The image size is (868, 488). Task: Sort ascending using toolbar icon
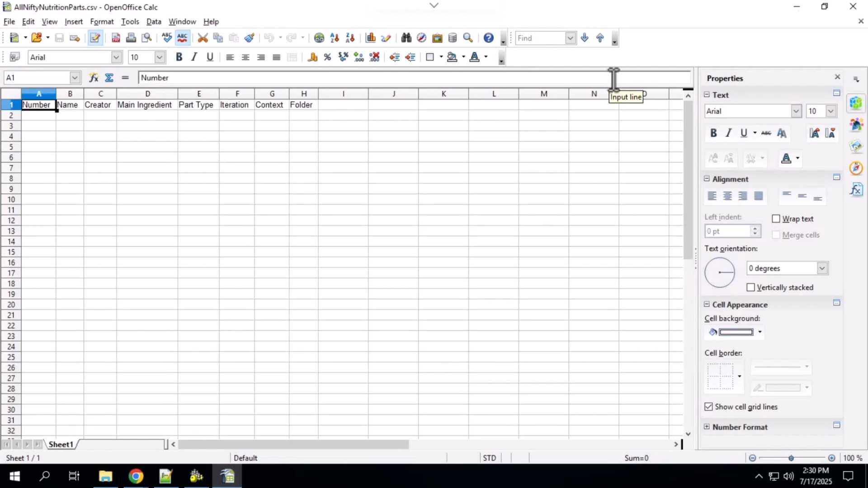point(335,38)
